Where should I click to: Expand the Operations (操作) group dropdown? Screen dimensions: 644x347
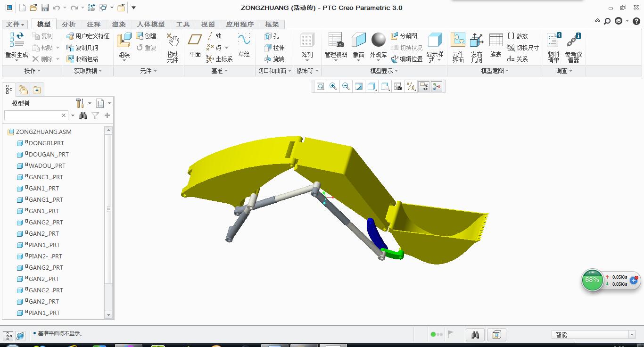tap(32, 71)
